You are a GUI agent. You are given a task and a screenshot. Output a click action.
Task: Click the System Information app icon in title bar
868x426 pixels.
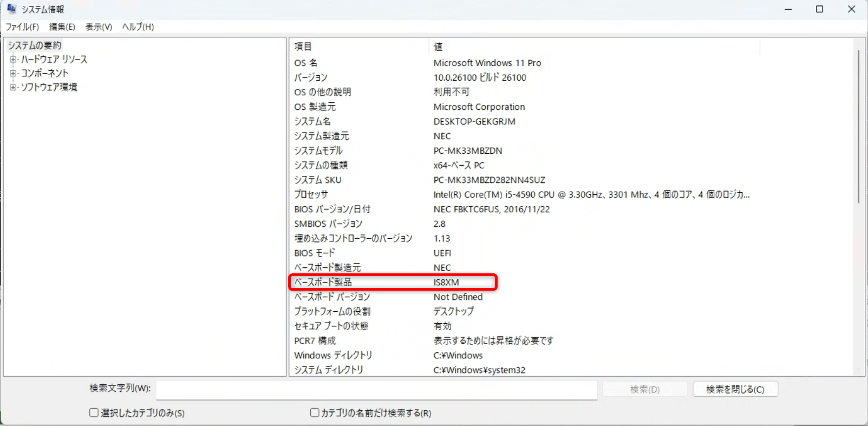click(11, 9)
